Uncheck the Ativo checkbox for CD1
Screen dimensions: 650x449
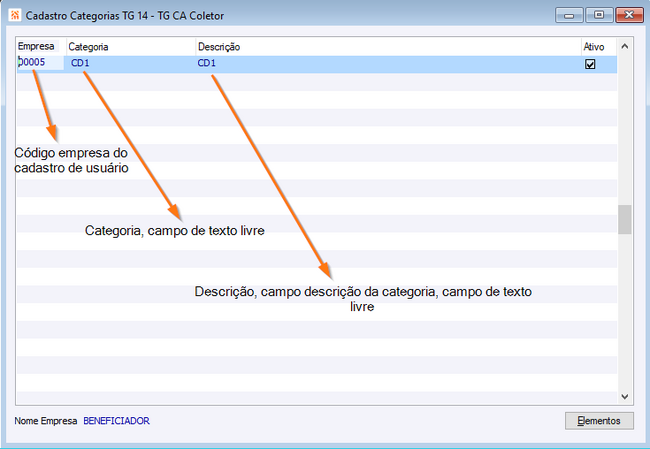[590, 64]
